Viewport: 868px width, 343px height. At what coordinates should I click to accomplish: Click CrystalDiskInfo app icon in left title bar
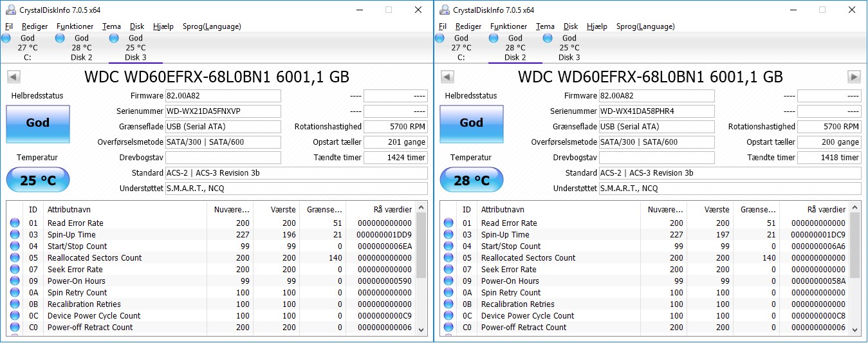pyautogui.click(x=10, y=10)
